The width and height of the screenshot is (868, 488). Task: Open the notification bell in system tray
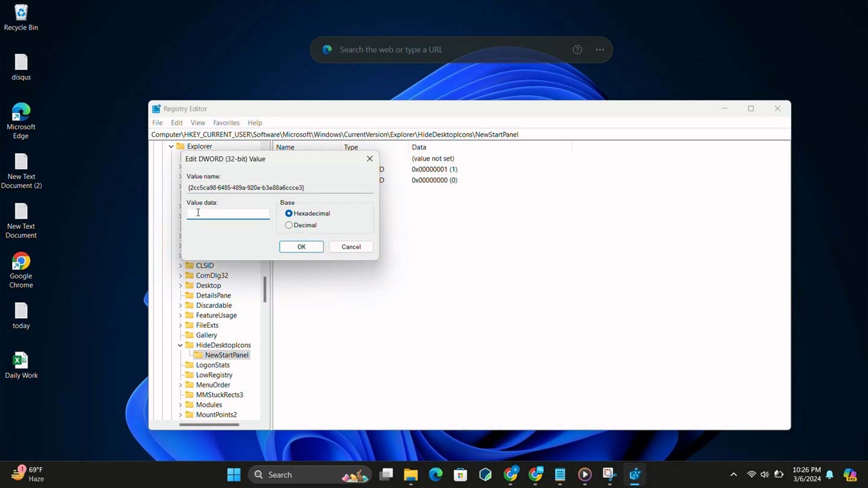point(831,474)
